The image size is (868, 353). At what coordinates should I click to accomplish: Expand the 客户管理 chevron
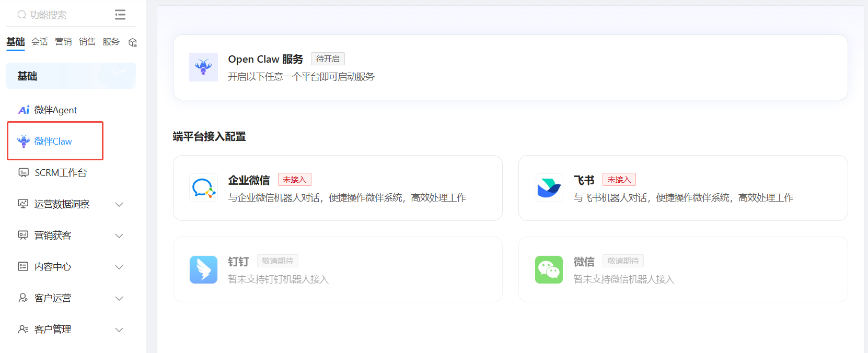point(119,330)
